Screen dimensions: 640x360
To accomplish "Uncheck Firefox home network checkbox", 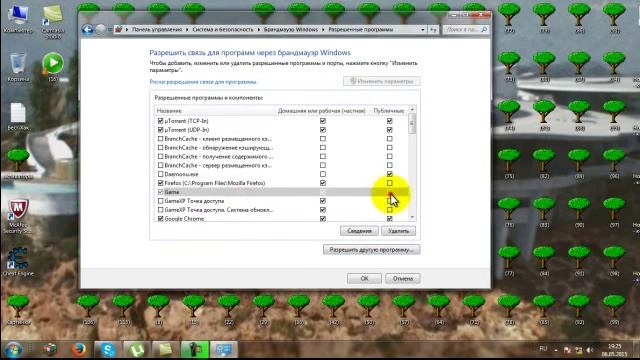I will 323,183.
